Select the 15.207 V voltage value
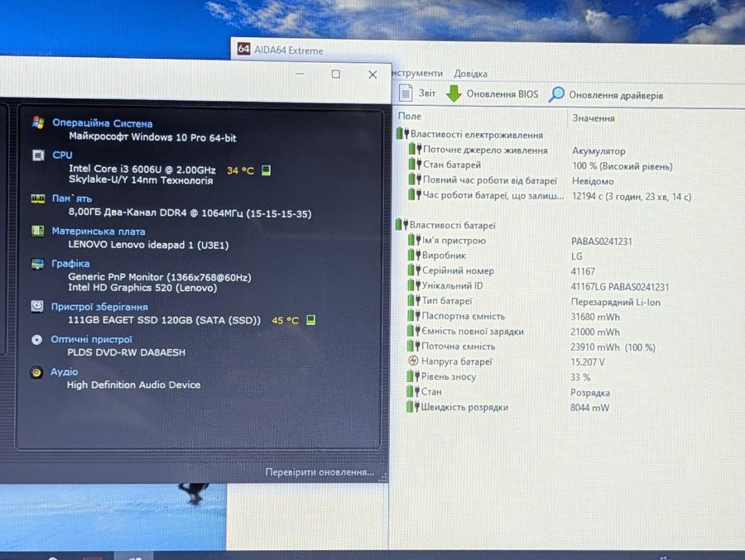The width and height of the screenshot is (745, 560). click(587, 362)
